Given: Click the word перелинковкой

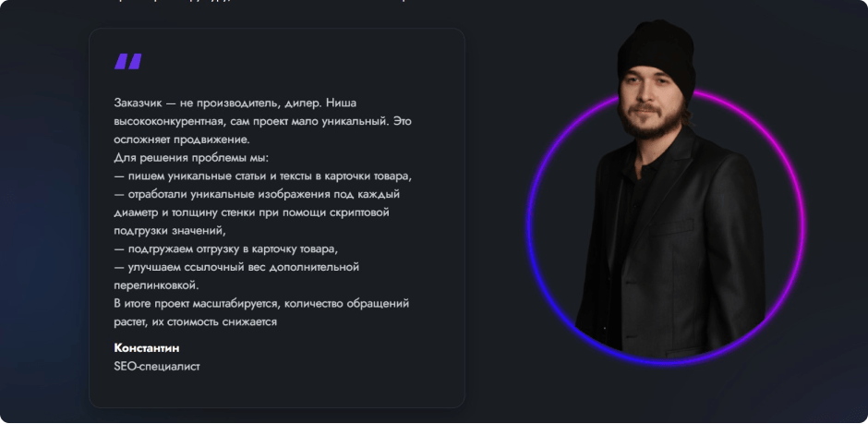Looking at the screenshot, I should [x=156, y=285].
